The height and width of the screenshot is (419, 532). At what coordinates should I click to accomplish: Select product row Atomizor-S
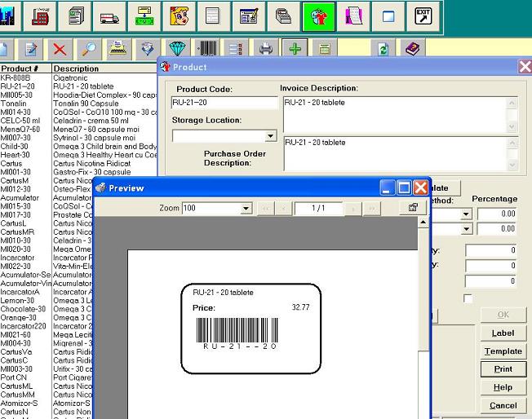point(47,403)
